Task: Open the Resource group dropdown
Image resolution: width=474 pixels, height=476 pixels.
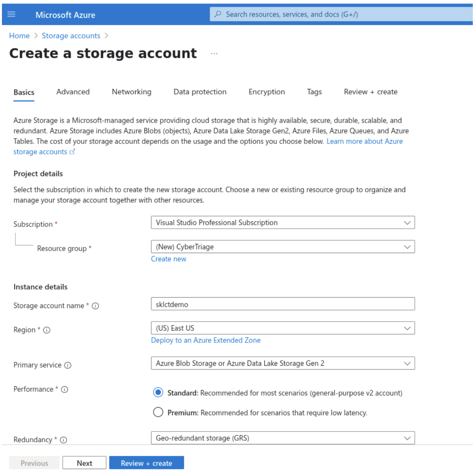Action: (283, 247)
